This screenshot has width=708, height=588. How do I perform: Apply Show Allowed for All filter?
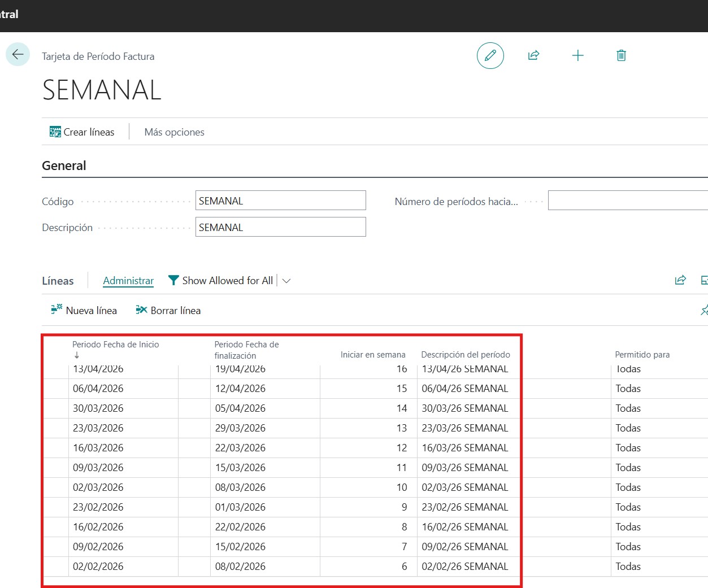tap(221, 281)
